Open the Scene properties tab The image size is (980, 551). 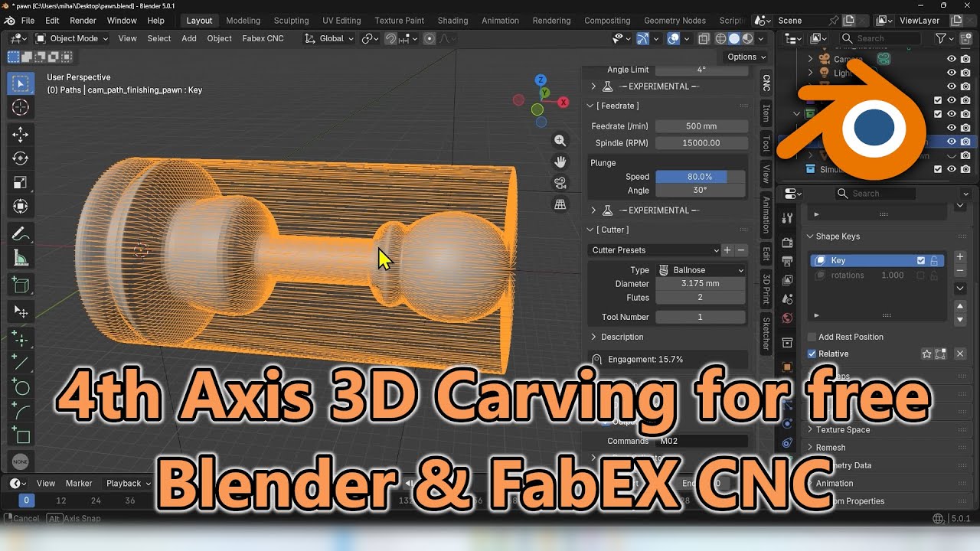click(x=787, y=299)
